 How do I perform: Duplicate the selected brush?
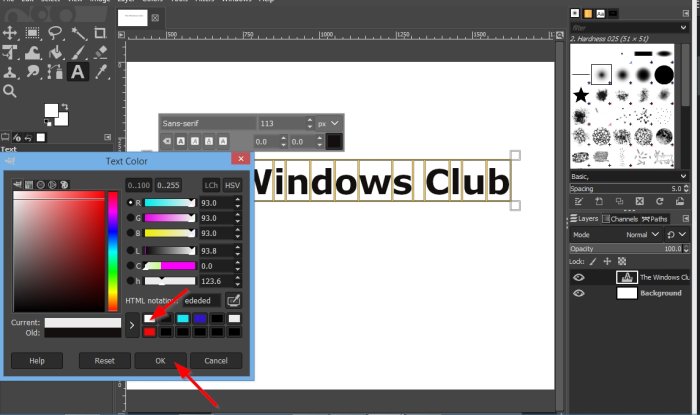pos(619,202)
